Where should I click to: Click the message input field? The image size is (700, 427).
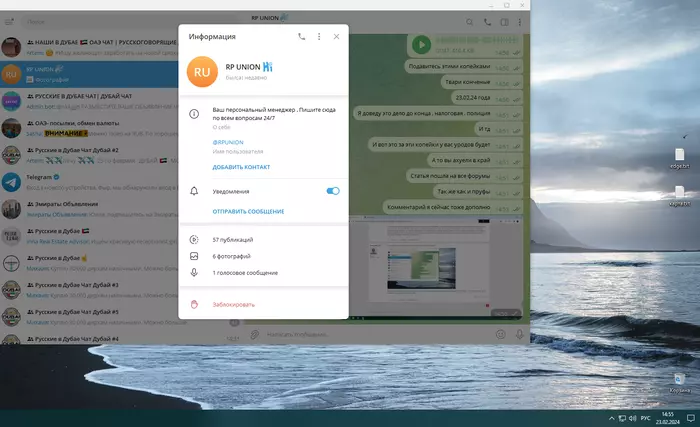[377, 334]
